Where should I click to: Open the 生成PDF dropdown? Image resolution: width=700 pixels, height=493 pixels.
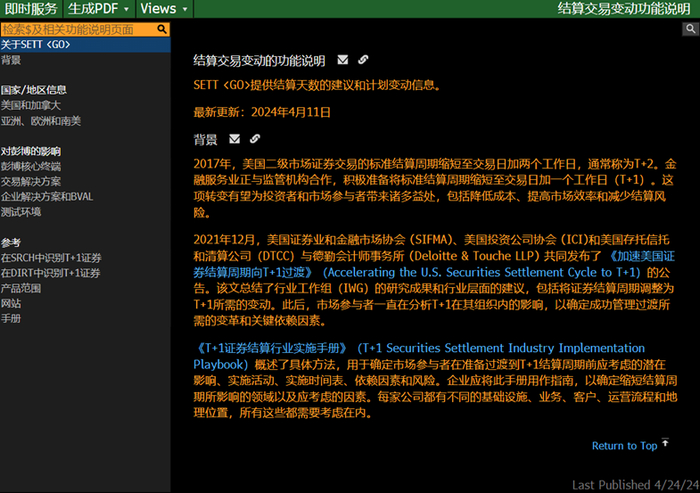(98, 8)
